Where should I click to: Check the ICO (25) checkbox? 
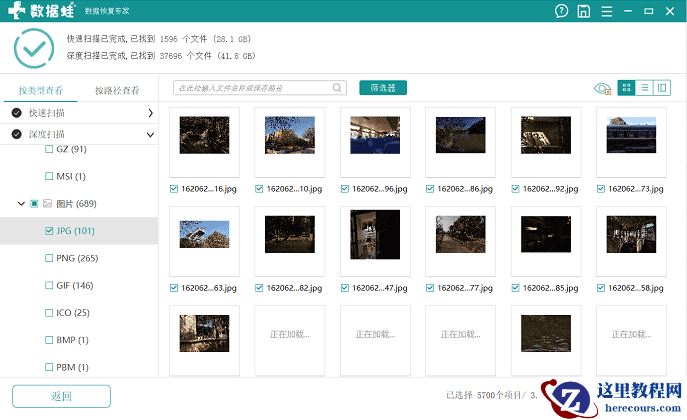pyautogui.click(x=49, y=313)
